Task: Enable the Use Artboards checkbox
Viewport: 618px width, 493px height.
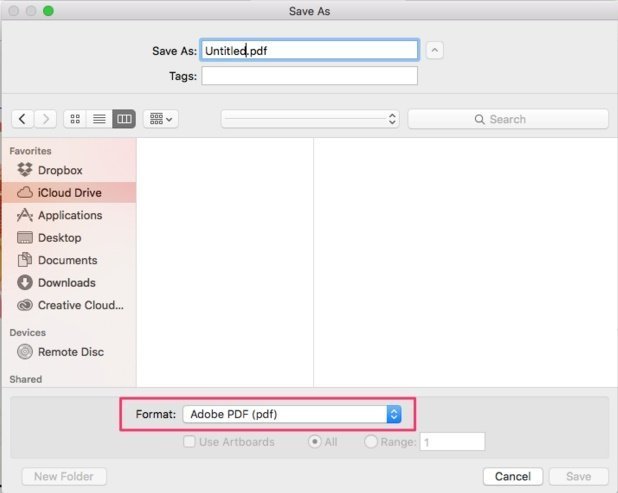Action: click(190, 441)
